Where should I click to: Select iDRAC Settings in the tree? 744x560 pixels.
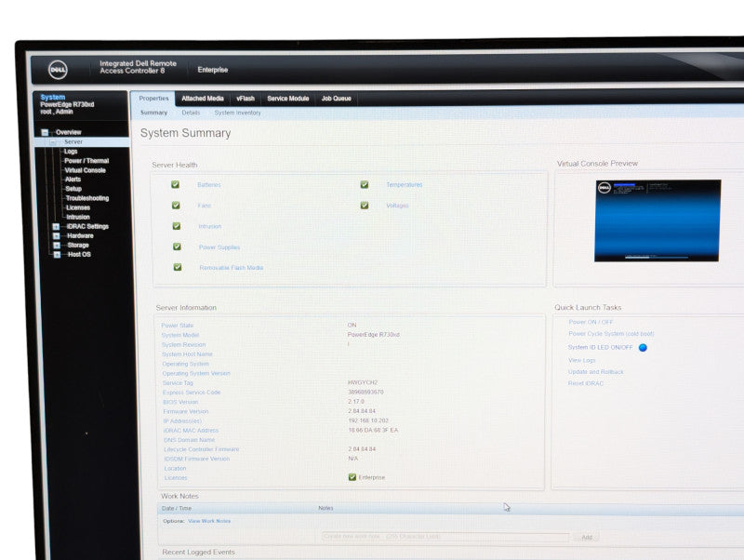[x=87, y=226]
